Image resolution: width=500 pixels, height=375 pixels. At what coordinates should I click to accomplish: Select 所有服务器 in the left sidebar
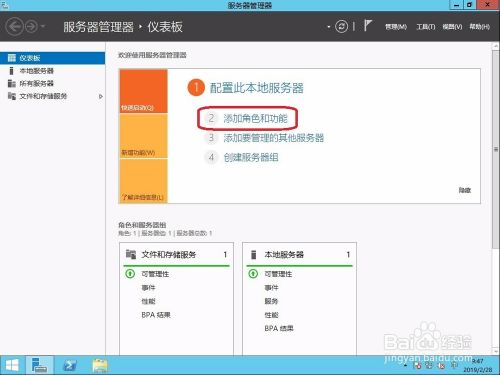point(52,83)
